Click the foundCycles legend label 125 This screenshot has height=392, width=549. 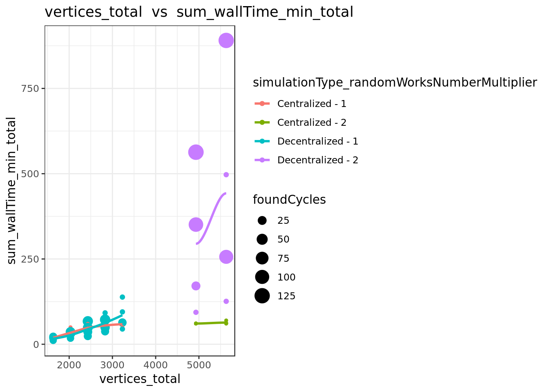pos(286,296)
